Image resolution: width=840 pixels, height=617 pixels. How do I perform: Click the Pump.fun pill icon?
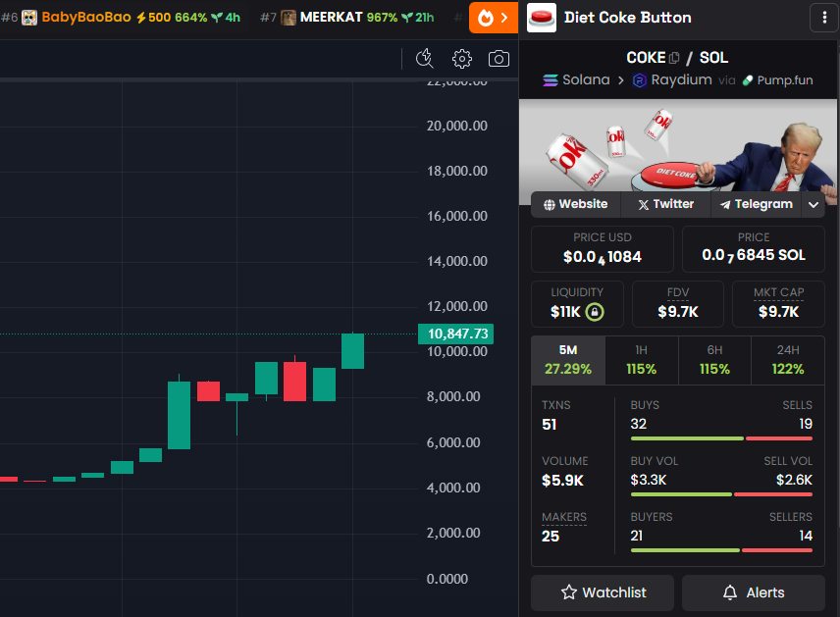[748, 80]
